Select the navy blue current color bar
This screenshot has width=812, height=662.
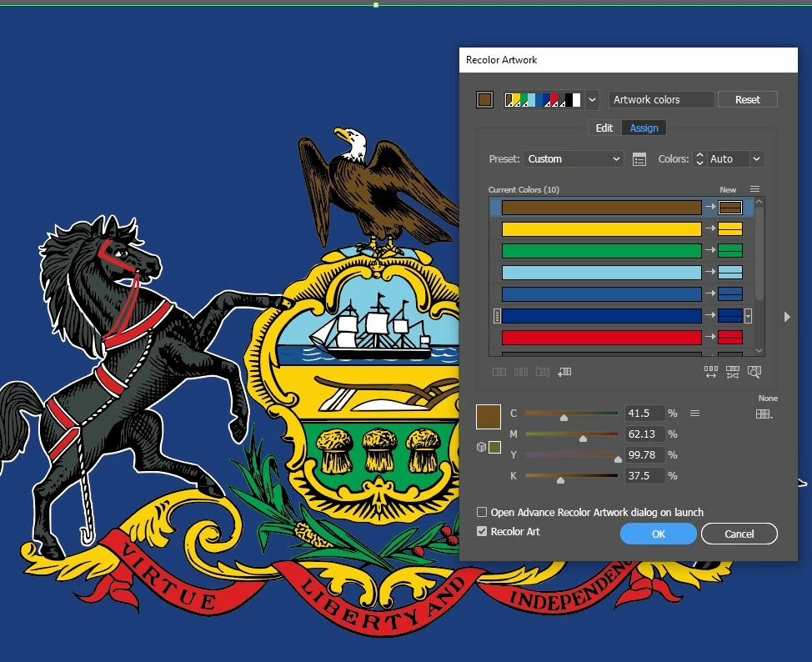[601, 315]
